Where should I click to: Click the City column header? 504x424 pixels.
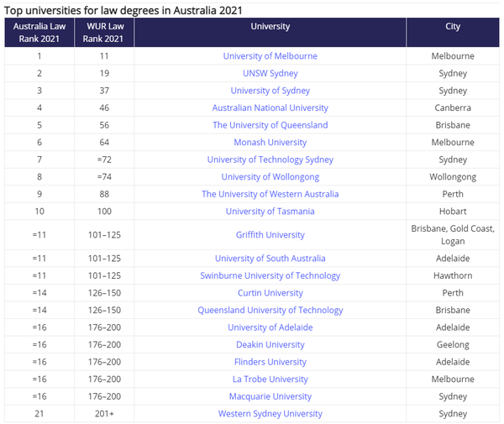tap(453, 33)
